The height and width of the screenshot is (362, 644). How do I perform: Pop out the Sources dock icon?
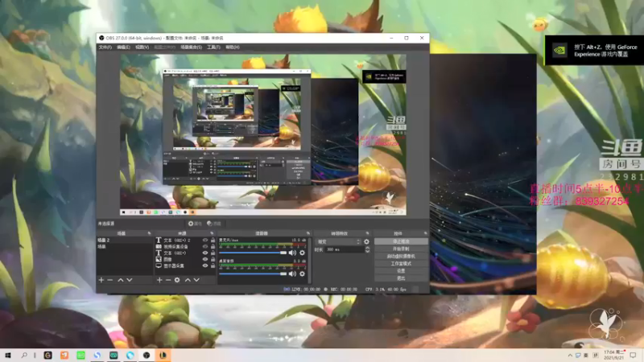[x=212, y=233]
